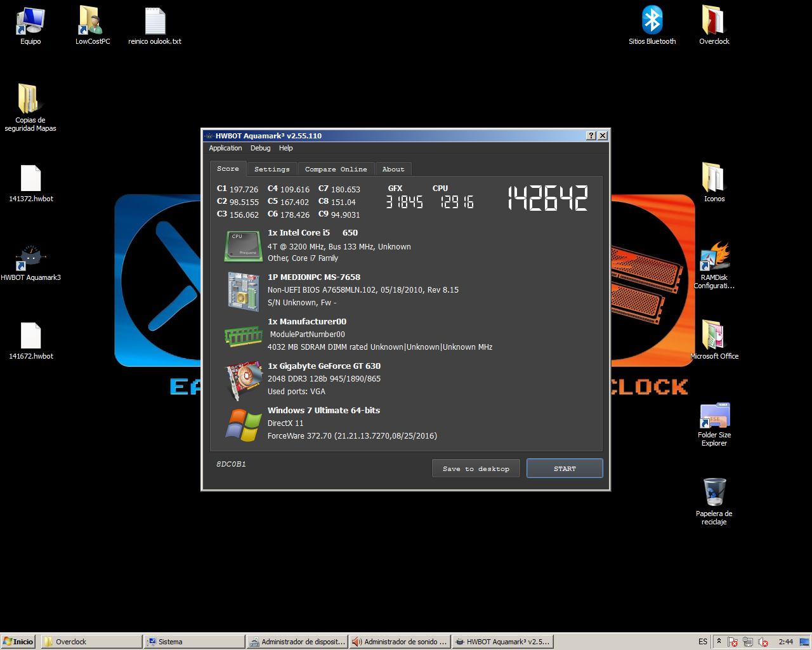Screen dimensions: 812x650
Task: Click the RAM module icon in Aquamark
Action: pos(244,336)
